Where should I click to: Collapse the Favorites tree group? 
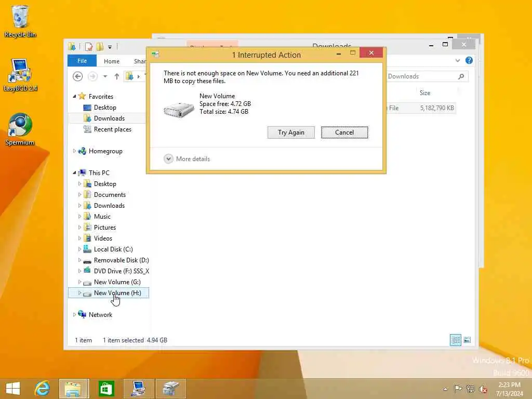pyautogui.click(x=74, y=96)
